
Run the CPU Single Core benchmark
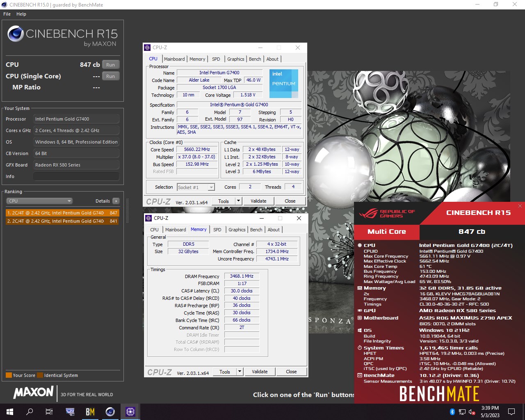tap(110, 76)
